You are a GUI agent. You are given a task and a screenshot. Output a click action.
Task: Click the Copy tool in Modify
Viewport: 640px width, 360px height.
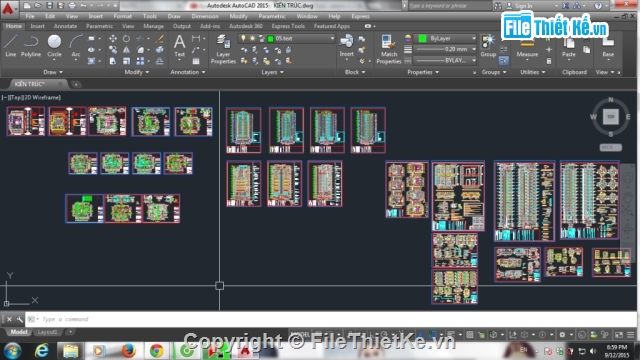[x=113, y=50]
